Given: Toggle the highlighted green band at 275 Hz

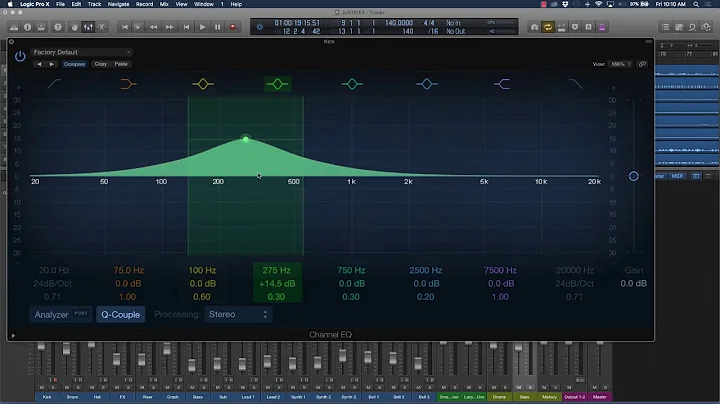Looking at the screenshot, I should (277, 84).
